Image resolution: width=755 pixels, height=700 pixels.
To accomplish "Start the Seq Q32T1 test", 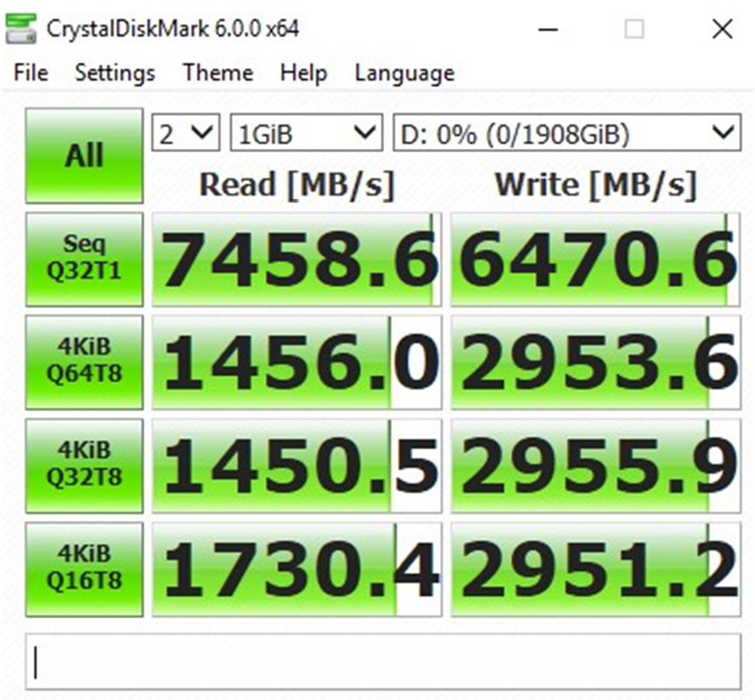I will pos(84,259).
